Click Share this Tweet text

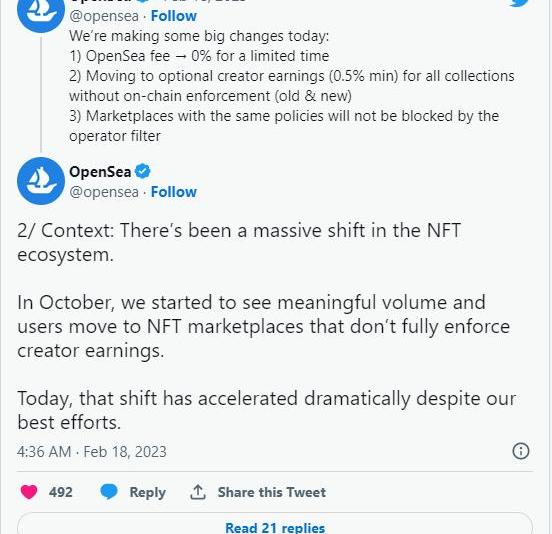click(271, 492)
